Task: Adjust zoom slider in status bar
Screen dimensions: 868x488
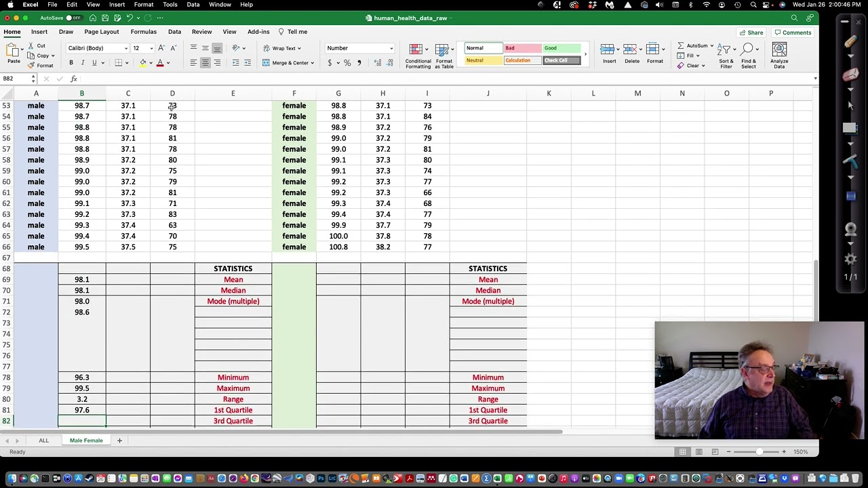Action: [x=759, y=452]
